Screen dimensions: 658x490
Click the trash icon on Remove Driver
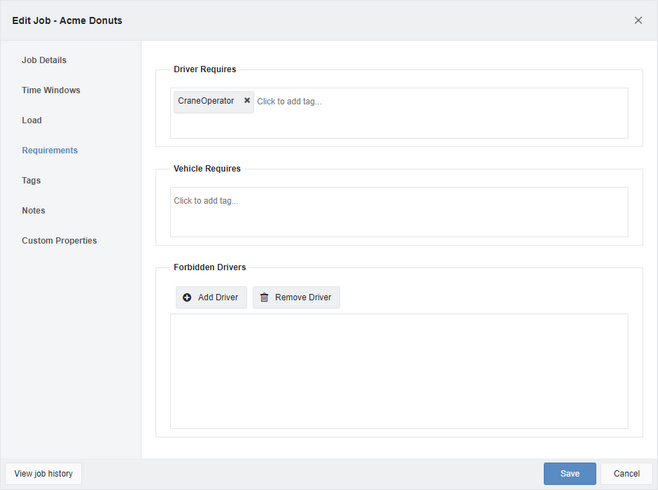pos(264,298)
